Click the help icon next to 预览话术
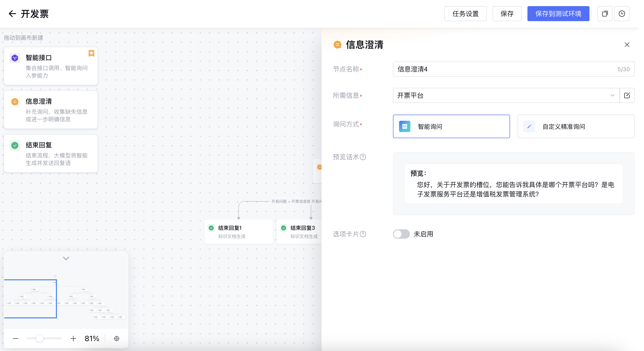 point(363,157)
